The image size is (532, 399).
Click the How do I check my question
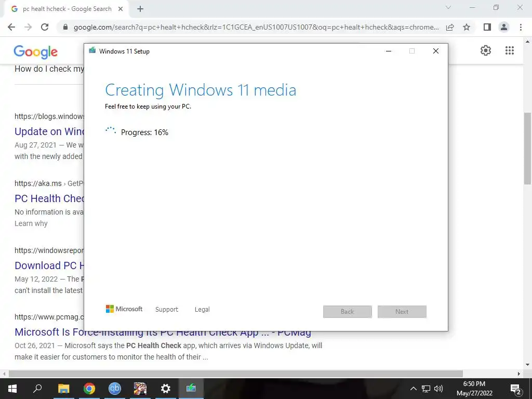pyautogui.click(x=49, y=69)
